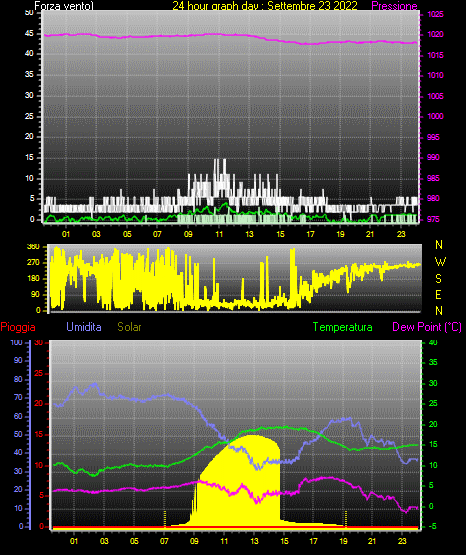Click the olive "Solar" legend label
466x555 pixels.
tap(129, 327)
